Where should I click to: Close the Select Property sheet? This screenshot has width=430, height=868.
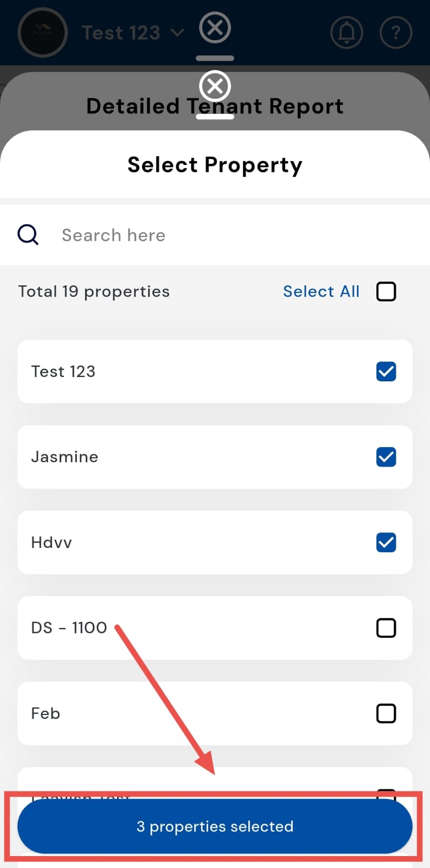215,86
